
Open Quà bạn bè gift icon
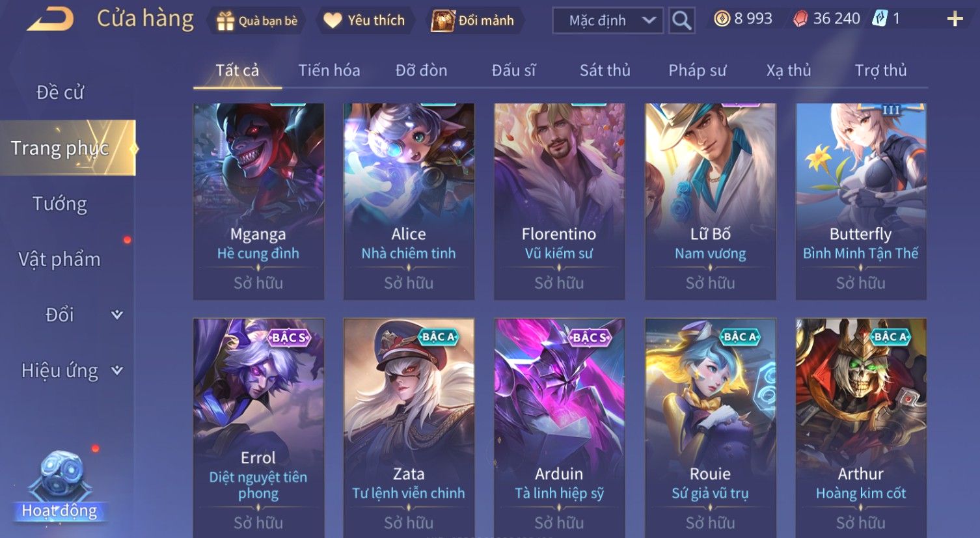225,21
